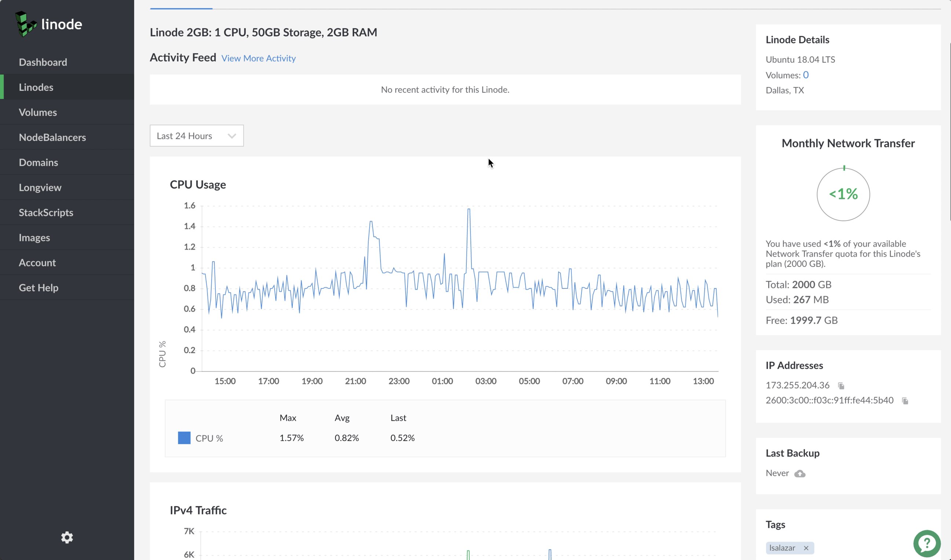Click the backup cloud icon beside Never
Image resolution: width=951 pixels, height=560 pixels.
coord(799,474)
